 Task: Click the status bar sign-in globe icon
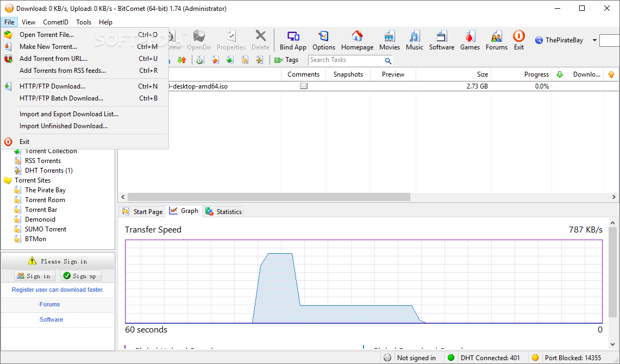tap(387, 357)
